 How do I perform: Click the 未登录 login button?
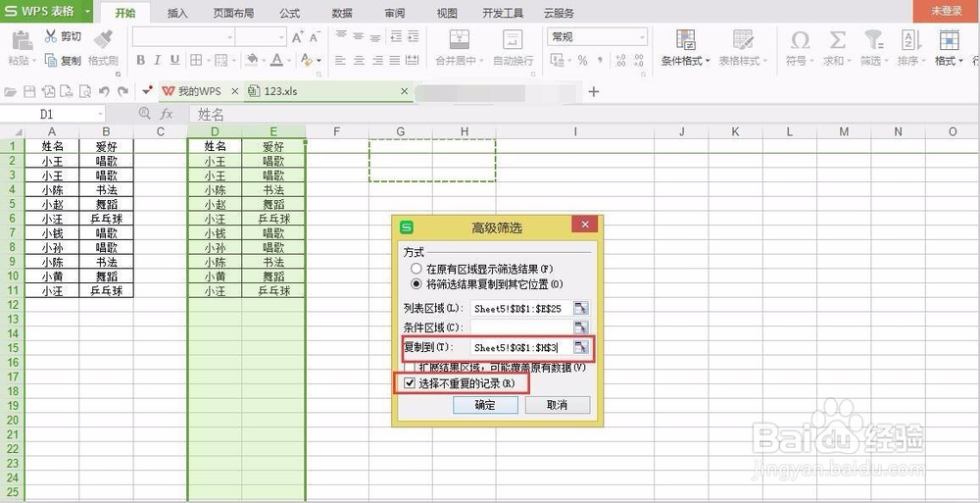coord(947,11)
